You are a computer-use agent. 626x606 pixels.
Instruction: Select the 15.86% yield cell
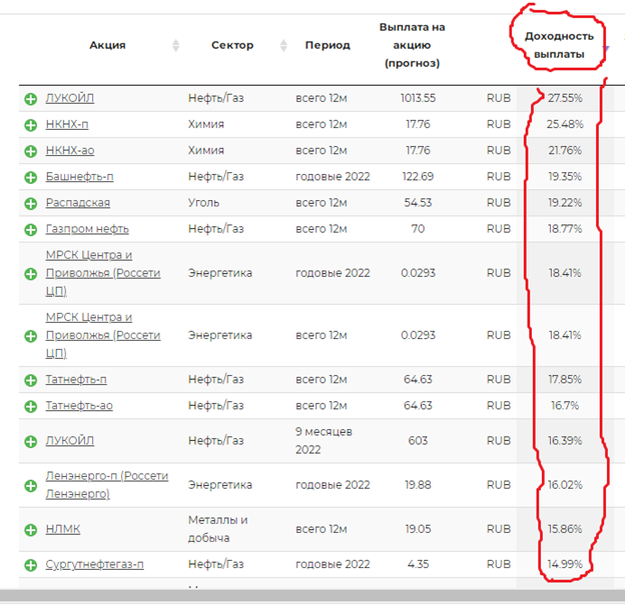pos(565,529)
